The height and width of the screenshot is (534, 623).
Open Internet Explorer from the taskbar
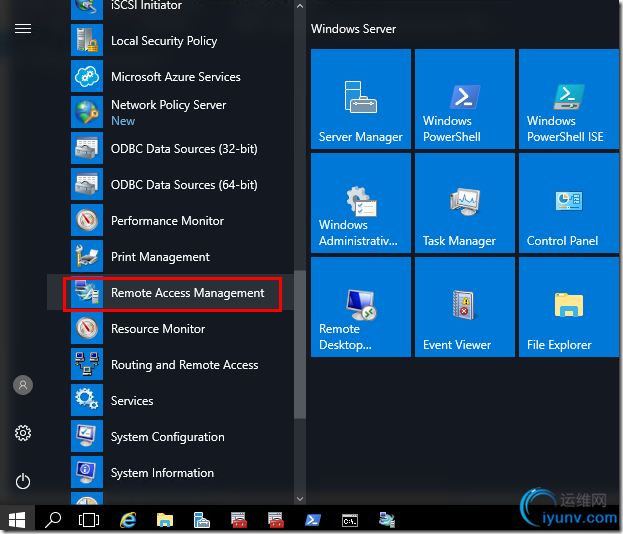point(128,520)
